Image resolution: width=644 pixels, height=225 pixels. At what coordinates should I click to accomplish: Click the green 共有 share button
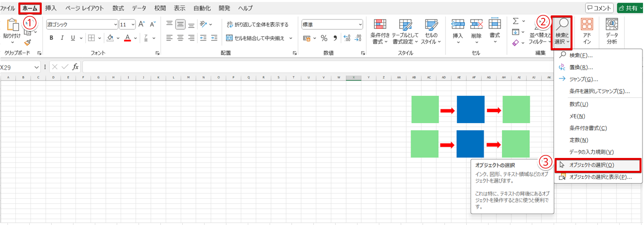(x=630, y=8)
